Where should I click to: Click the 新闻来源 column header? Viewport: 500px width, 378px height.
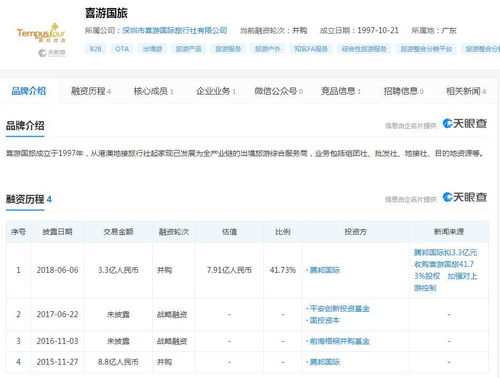[449, 232]
